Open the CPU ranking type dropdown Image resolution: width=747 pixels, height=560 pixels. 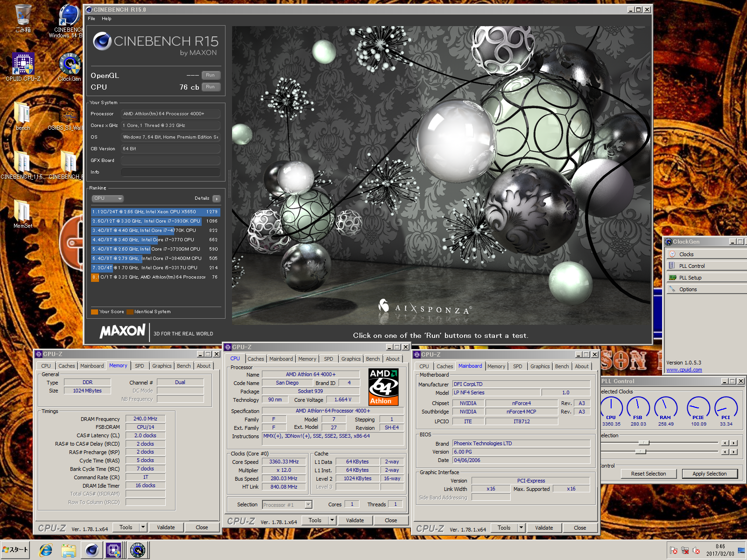[x=107, y=198]
